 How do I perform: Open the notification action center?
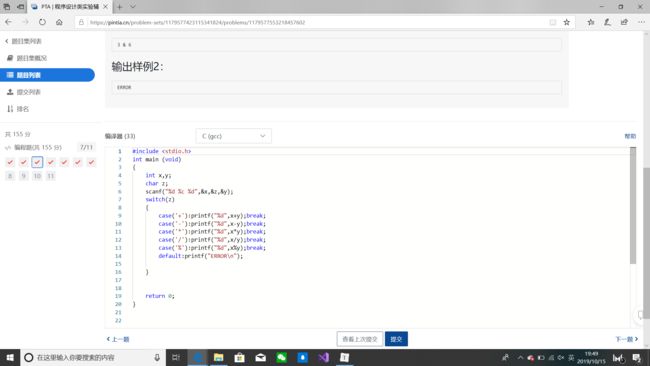coord(637,357)
